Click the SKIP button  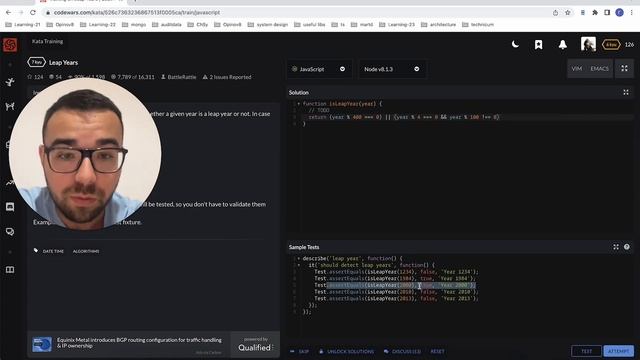click(300, 351)
